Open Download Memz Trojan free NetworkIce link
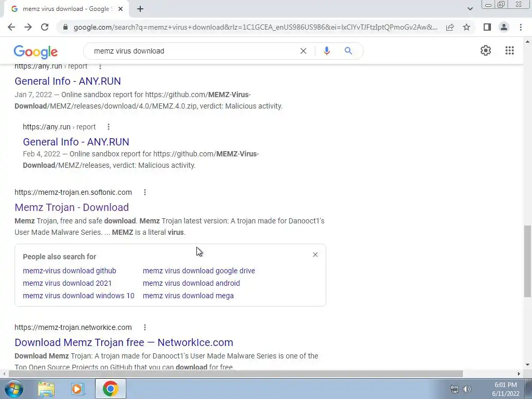Screen dimensions: 532x399 pyautogui.click(x=124, y=342)
